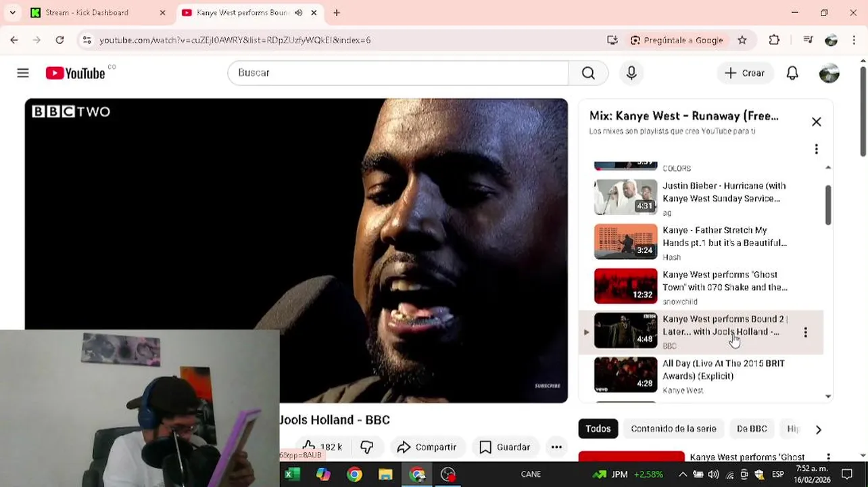Open OBS Studio from the taskbar

click(448, 474)
